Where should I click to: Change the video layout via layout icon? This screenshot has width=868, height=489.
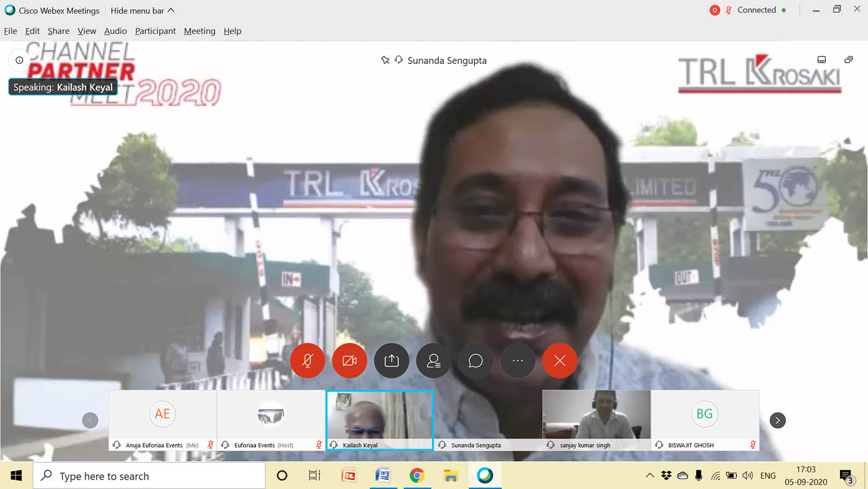point(821,60)
